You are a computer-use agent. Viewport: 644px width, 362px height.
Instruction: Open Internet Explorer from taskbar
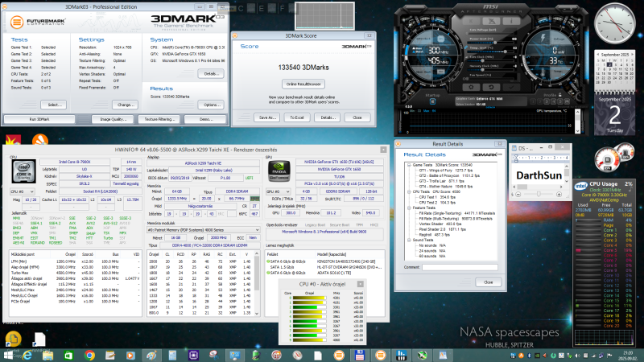click(27, 356)
